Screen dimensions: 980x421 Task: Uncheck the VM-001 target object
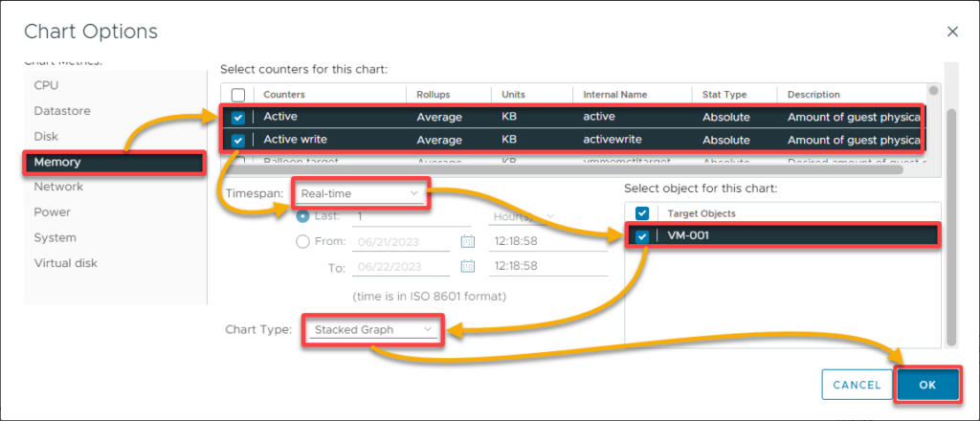[x=642, y=237]
